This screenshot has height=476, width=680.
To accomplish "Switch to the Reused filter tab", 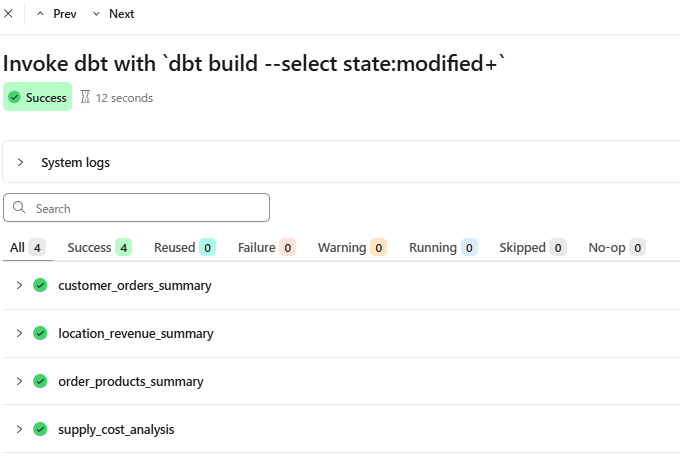I will pos(184,247).
